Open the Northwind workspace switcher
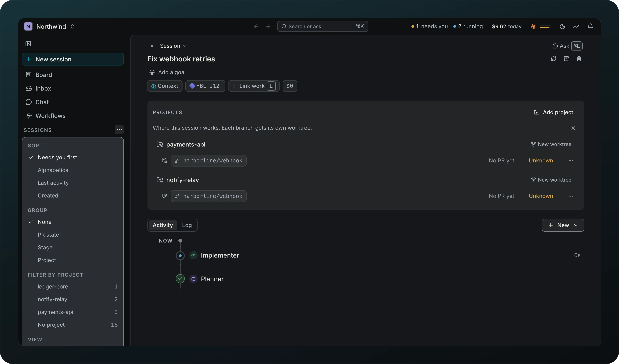The height and width of the screenshot is (364, 619). [49, 26]
